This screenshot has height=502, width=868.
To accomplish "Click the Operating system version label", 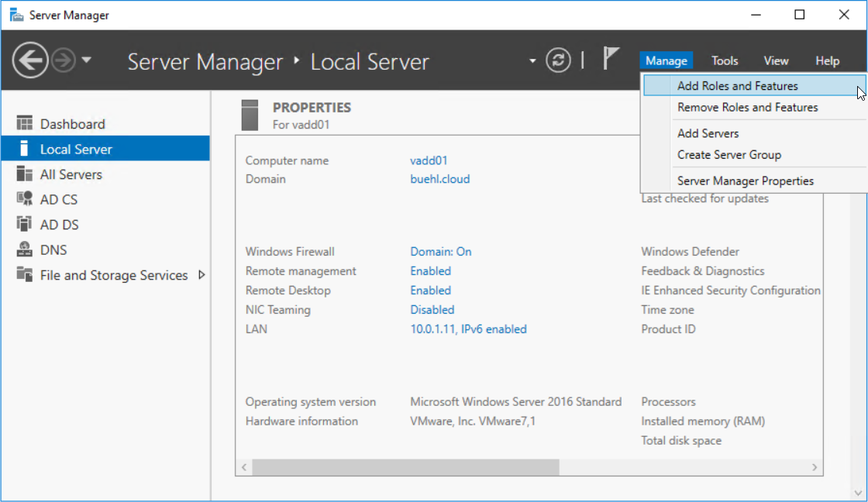I will (311, 402).
